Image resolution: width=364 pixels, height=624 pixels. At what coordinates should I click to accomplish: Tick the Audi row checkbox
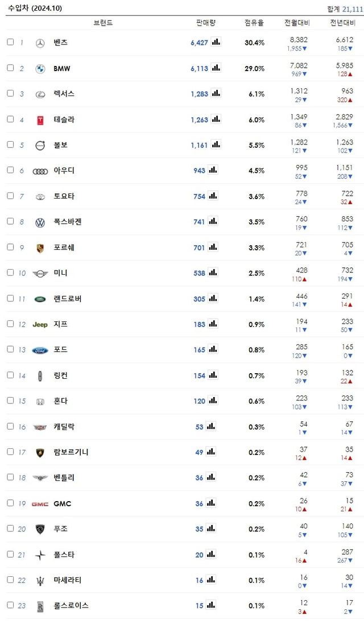click(10, 170)
